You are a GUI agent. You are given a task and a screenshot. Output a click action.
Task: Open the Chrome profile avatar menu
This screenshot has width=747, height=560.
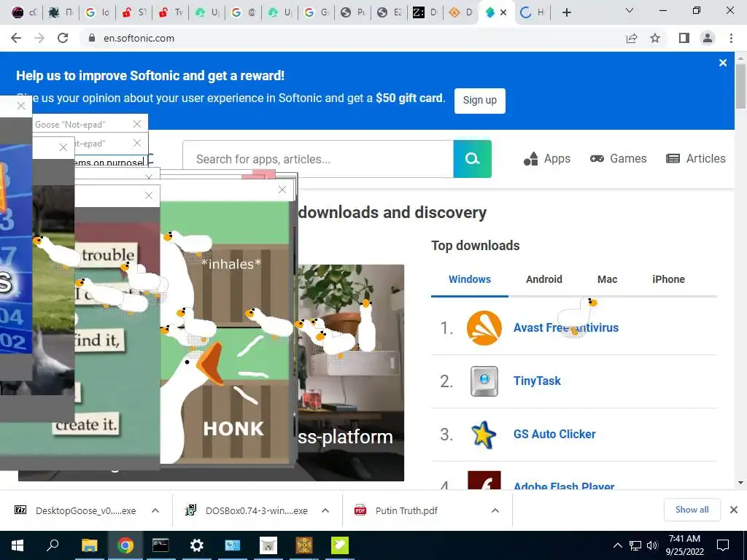[708, 38]
